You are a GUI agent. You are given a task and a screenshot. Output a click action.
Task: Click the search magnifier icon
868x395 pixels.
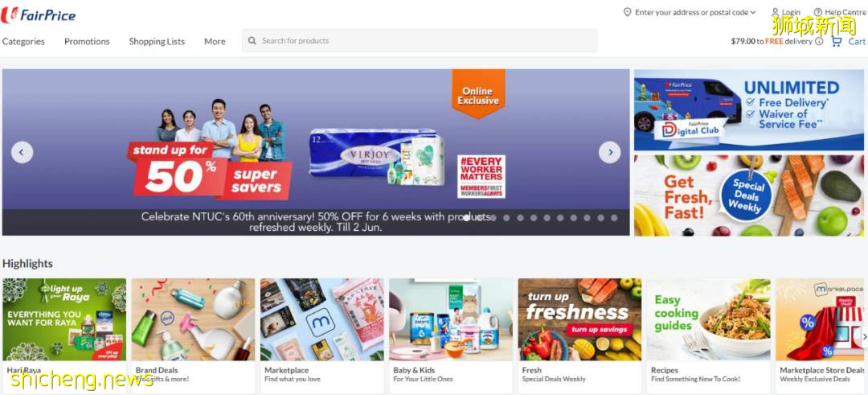click(x=252, y=40)
